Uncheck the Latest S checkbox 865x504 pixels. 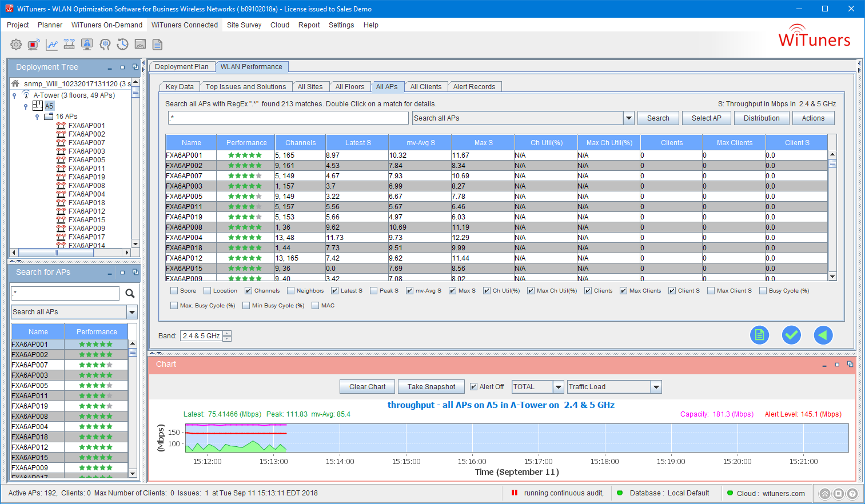[x=335, y=291]
